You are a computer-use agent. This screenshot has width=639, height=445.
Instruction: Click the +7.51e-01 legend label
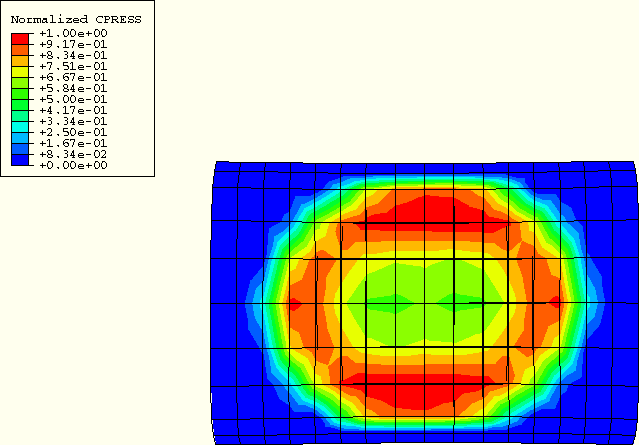73,66
